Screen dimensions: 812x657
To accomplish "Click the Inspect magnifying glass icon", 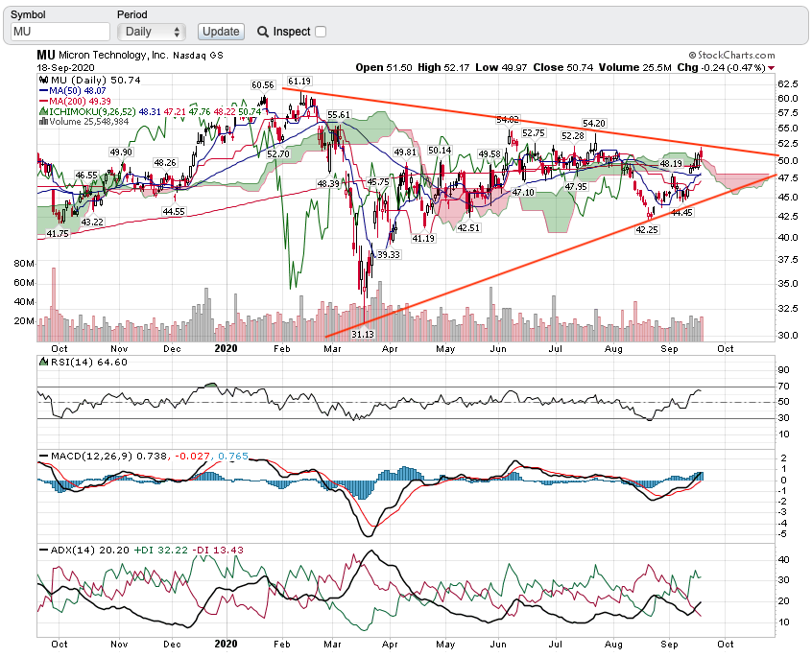I will pos(263,32).
